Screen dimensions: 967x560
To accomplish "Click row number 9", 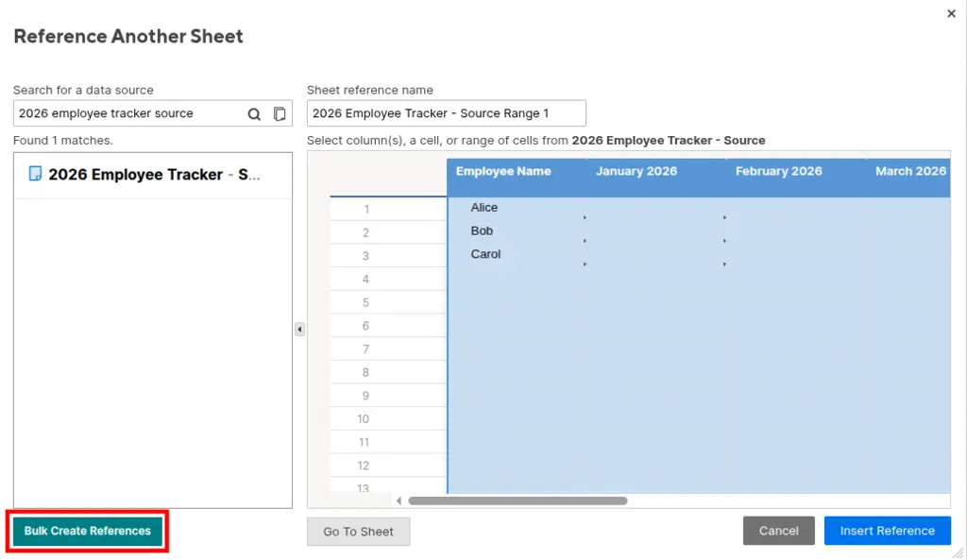I will click(388, 396).
